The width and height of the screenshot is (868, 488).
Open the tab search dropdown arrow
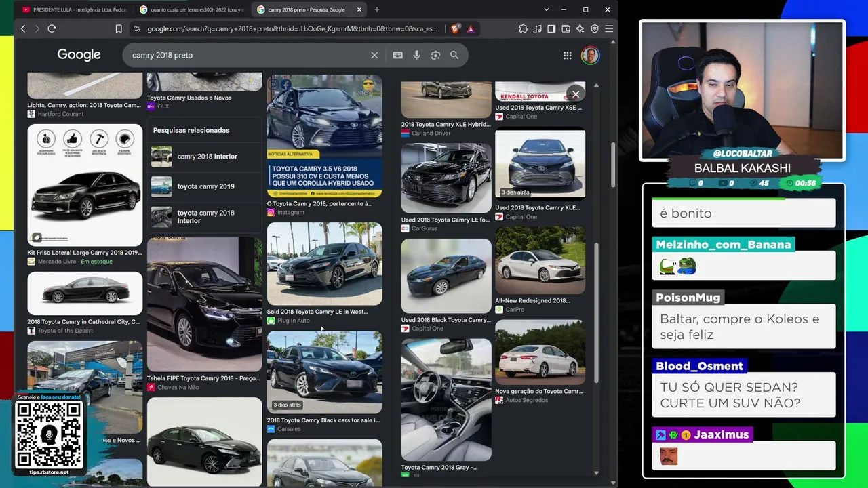point(546,9)
